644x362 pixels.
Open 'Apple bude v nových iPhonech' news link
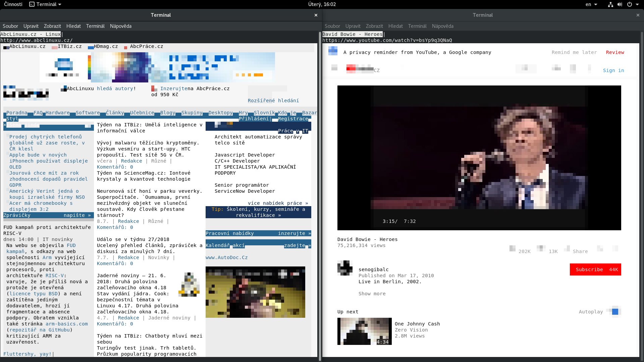(x=49, y=161)
